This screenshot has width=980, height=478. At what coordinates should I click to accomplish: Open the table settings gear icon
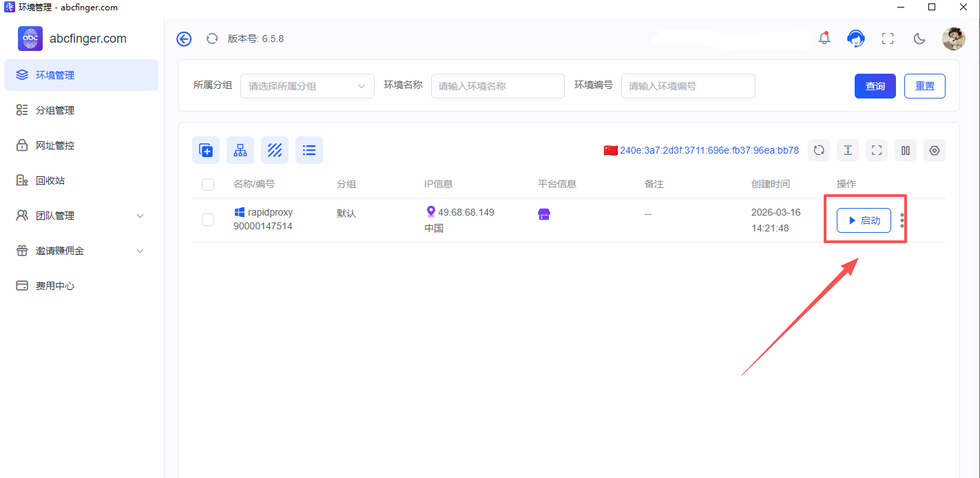935,149
